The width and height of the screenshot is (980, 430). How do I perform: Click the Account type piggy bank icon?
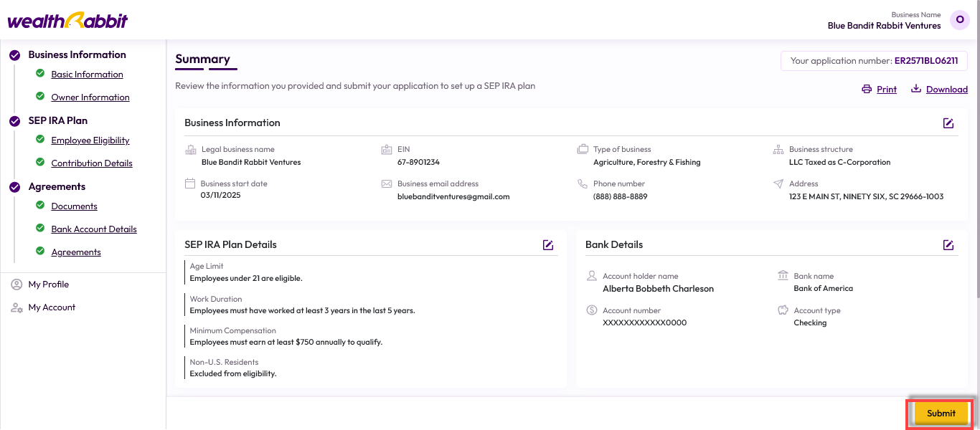783,310
